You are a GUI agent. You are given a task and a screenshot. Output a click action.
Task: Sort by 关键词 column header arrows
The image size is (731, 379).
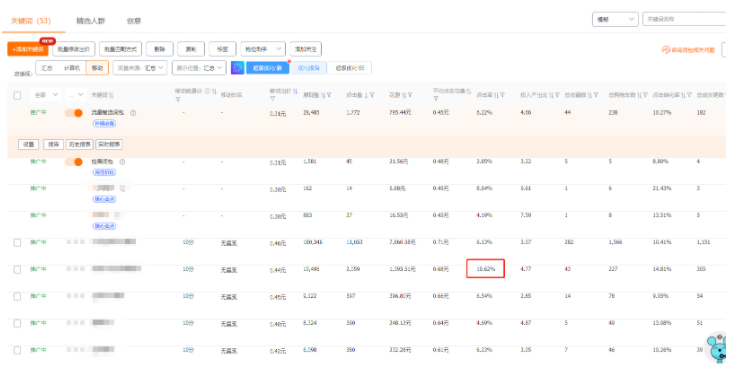click(x=111, y=95)
